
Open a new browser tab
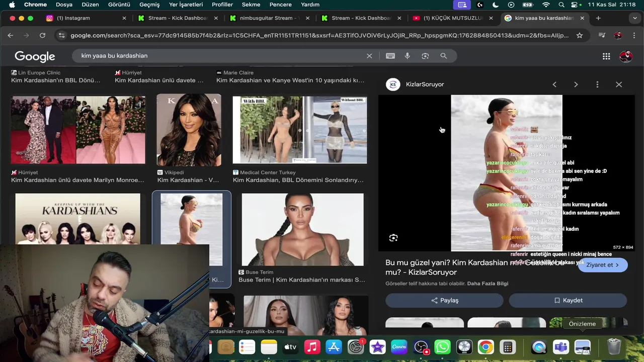pyautogui.click(x=598, y=18)
